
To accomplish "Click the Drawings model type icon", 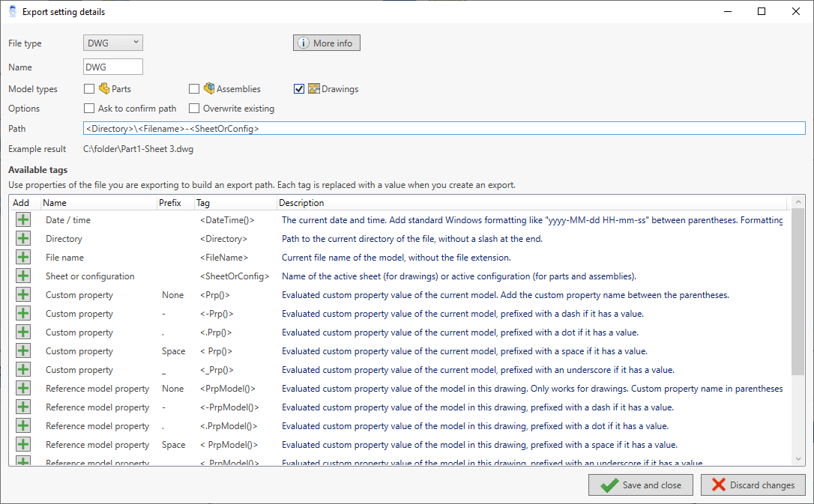I will [313, 88].
